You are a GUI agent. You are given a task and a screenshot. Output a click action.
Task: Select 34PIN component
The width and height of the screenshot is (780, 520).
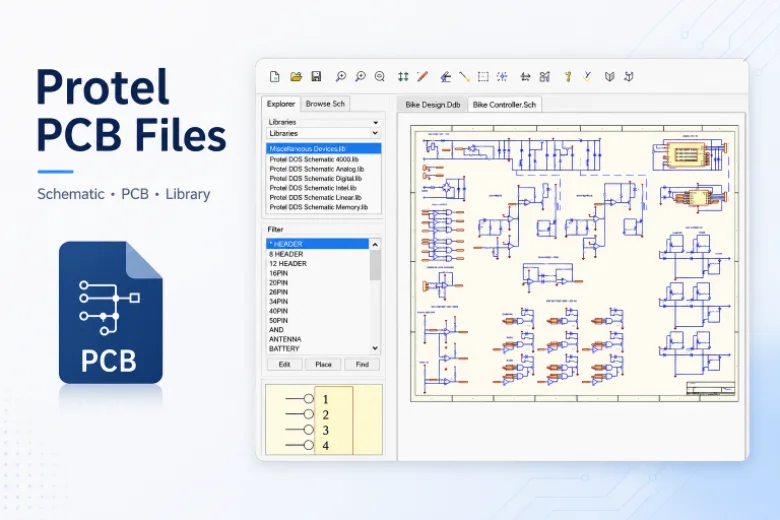(318, 302)
